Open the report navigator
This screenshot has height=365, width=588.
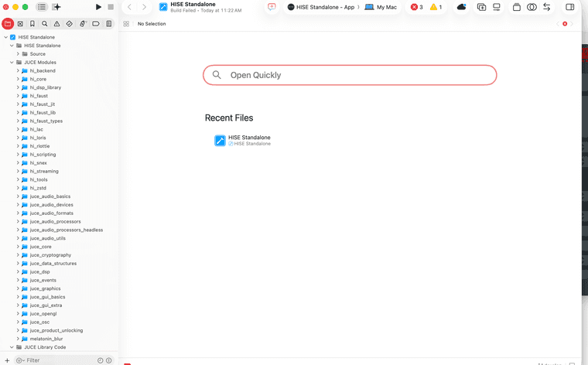(x=109, y=24)
